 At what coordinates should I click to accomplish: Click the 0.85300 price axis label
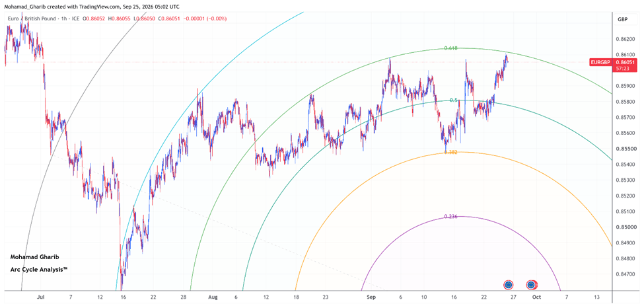(625, 180)
